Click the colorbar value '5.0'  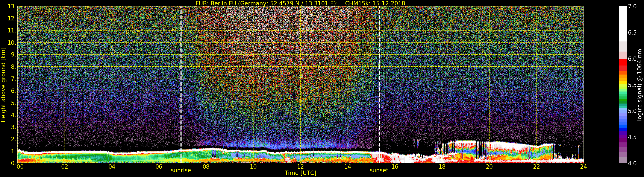(x=632, y=111)
